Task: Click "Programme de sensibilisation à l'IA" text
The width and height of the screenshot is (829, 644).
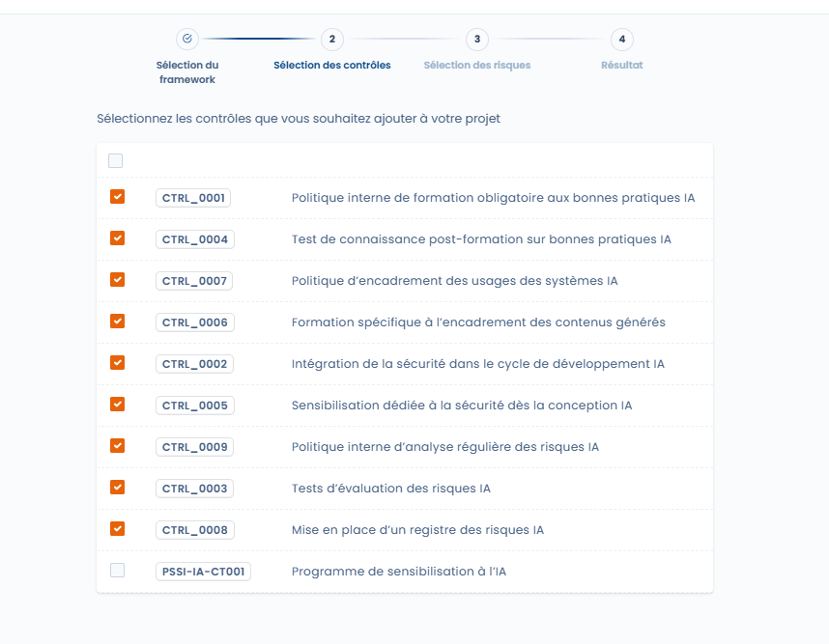Action: click(398, 572)
